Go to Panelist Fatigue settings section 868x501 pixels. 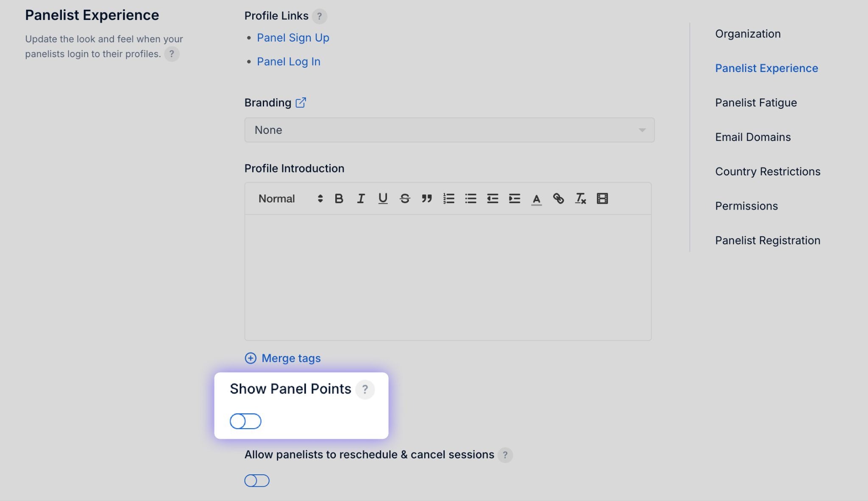point(756,102)
